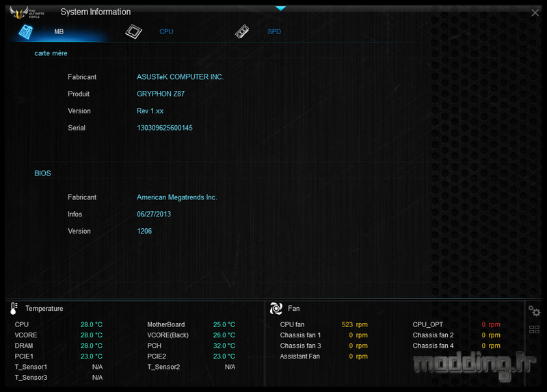The image size is (547, 392).
Task: Select American Megatrends Inc. value
Action: (177, 197)
